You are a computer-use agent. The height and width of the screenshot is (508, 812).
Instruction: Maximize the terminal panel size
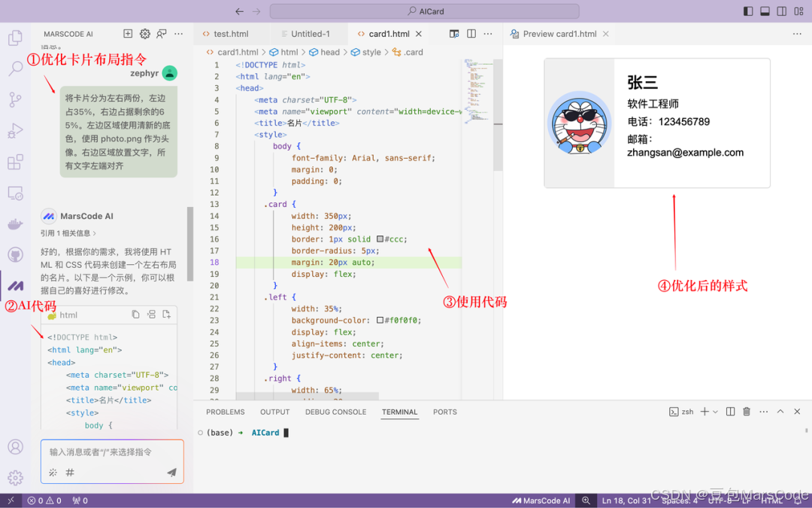780,412
